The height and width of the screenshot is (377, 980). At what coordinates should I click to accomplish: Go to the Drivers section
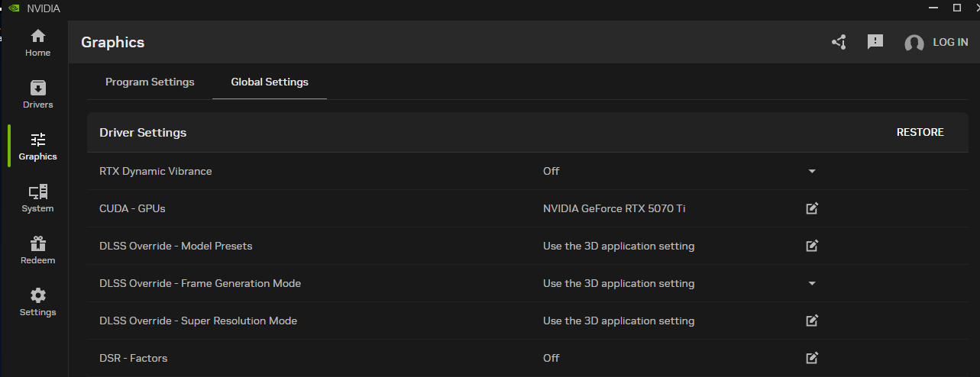37,94
